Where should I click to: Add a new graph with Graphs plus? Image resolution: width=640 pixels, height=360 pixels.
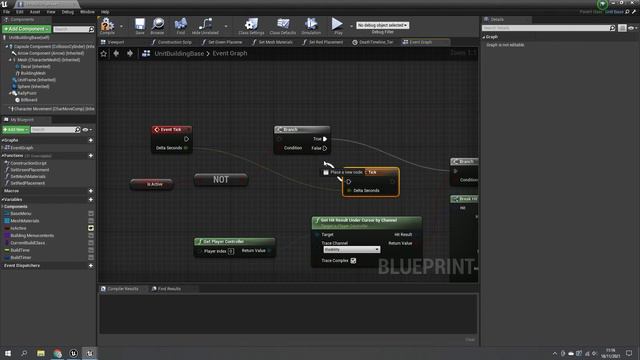[91, 140]
